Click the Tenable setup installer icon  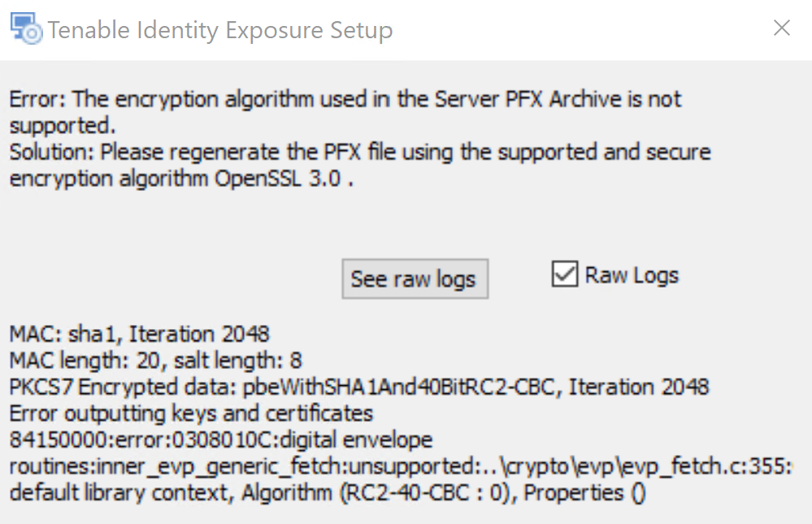tap(26, 29)
